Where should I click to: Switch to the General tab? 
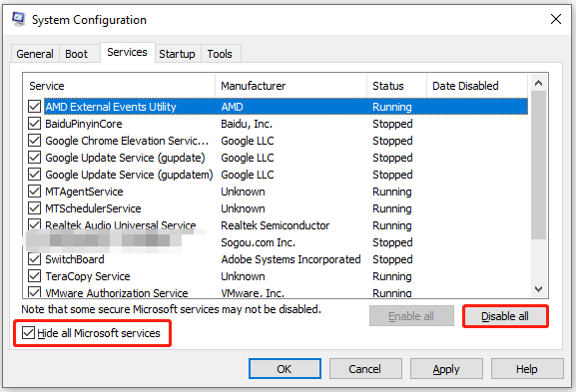pos(35,54)
